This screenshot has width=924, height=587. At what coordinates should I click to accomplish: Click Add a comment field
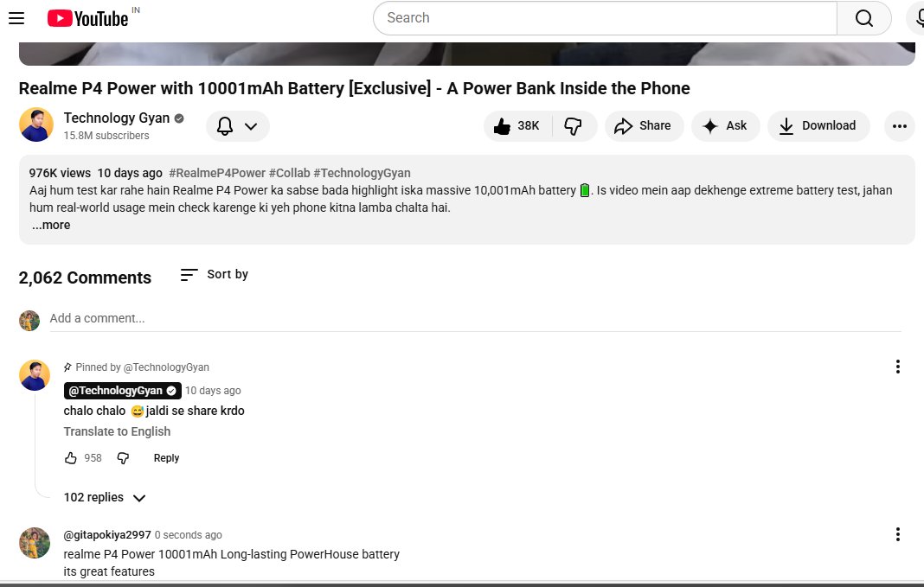pyautogui.click(x=475, y=318)
